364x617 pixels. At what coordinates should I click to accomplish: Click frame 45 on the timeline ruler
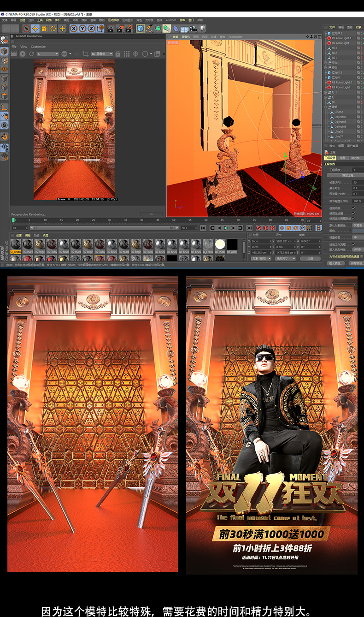point(158,220)
